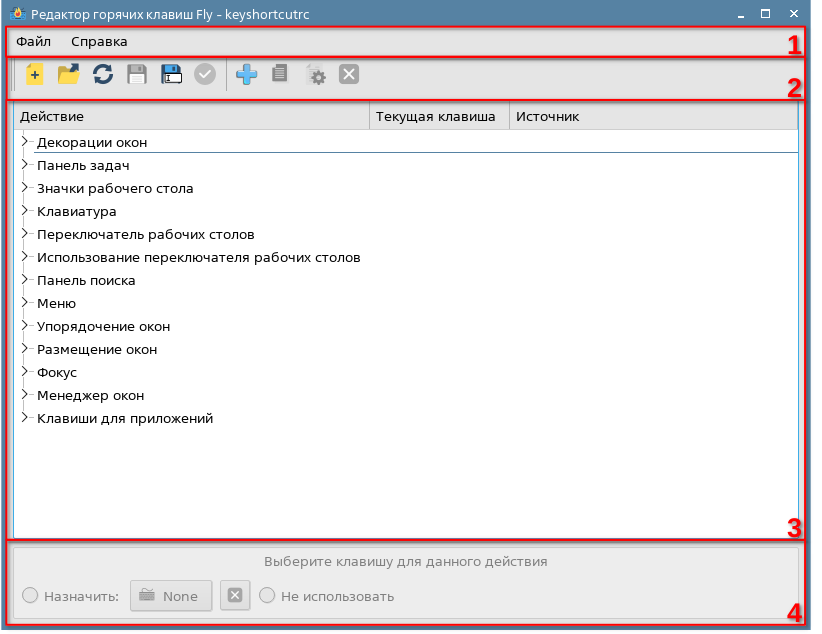Expand the Значки рабочего стола node
822x634 pixels.
click(24, 188)
